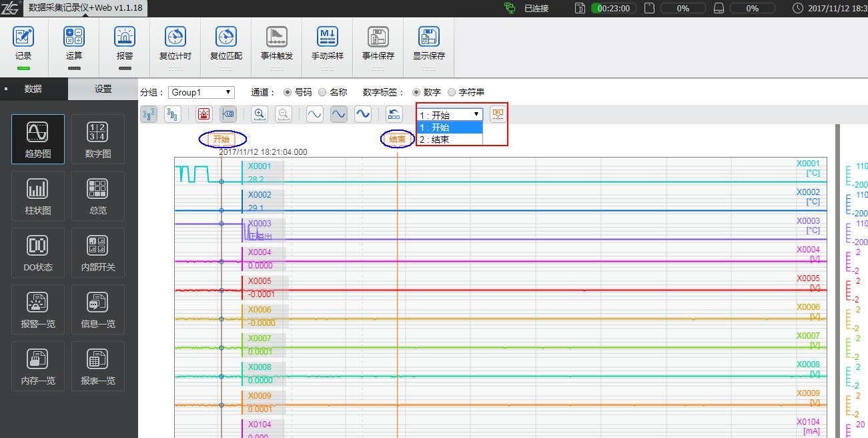Open the 报警一览 alarm list

38,309
